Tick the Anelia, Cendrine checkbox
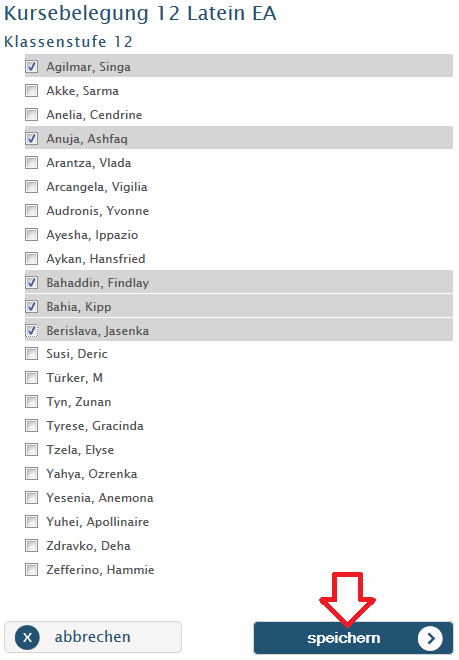Viewport: 459px width, 660px height. (32, 114)
